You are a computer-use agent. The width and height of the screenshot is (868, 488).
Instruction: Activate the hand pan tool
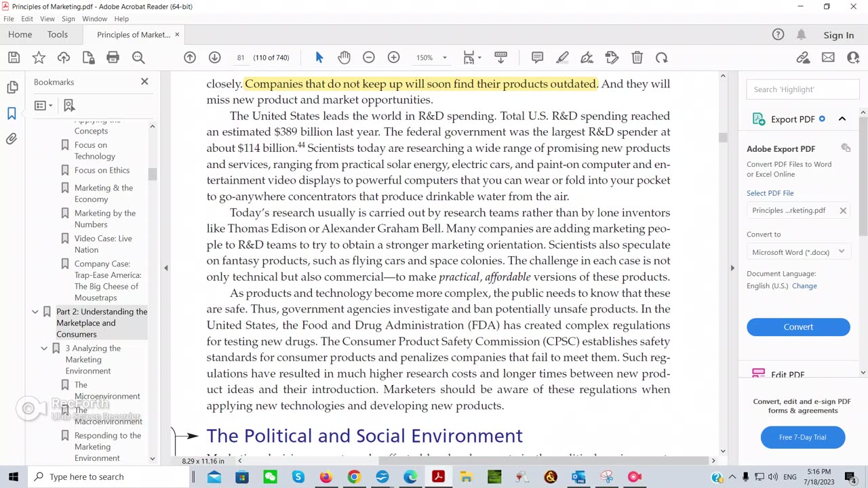pos(344,58)
